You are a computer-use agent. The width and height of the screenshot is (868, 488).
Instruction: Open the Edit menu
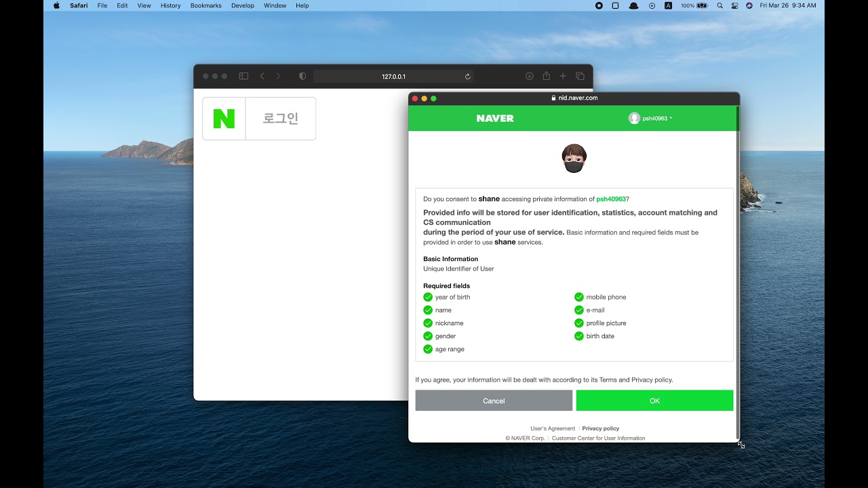coord(122,5)
